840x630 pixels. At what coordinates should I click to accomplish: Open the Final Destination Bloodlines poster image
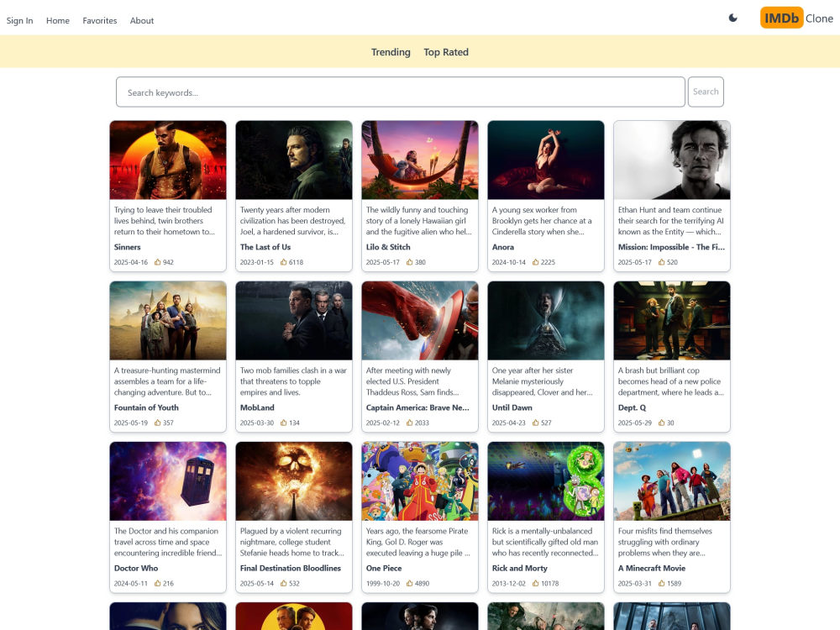(294, 481)
